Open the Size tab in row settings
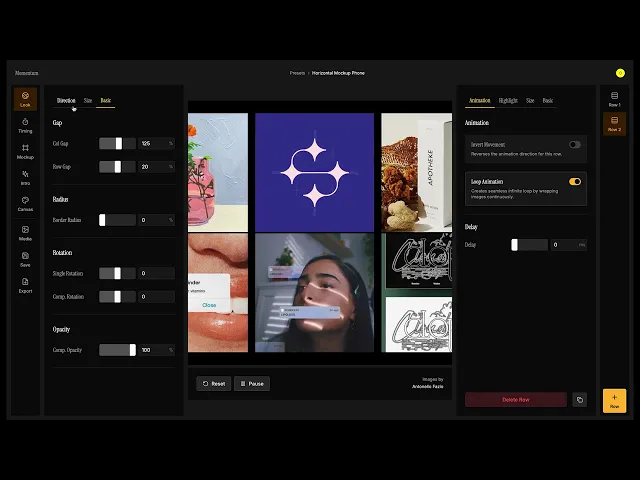 click(530, 100)
